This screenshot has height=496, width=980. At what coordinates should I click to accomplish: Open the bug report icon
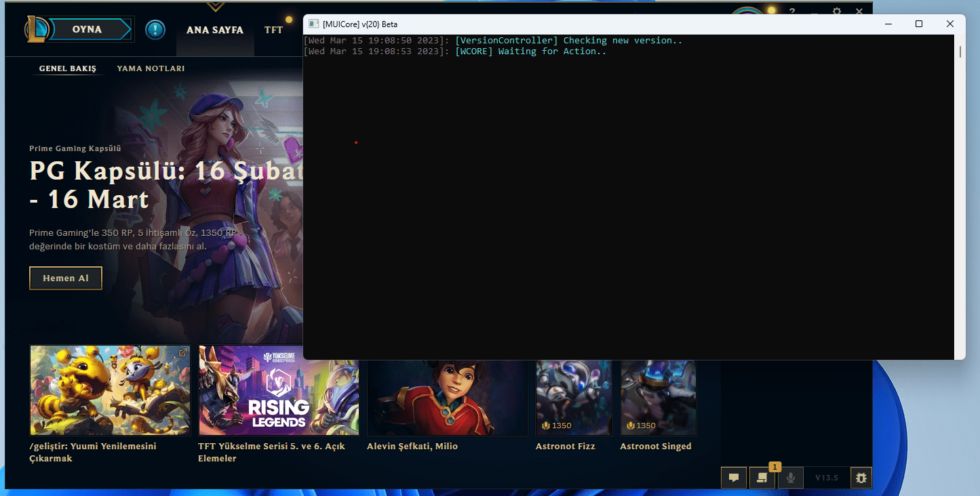pos(861,478)
